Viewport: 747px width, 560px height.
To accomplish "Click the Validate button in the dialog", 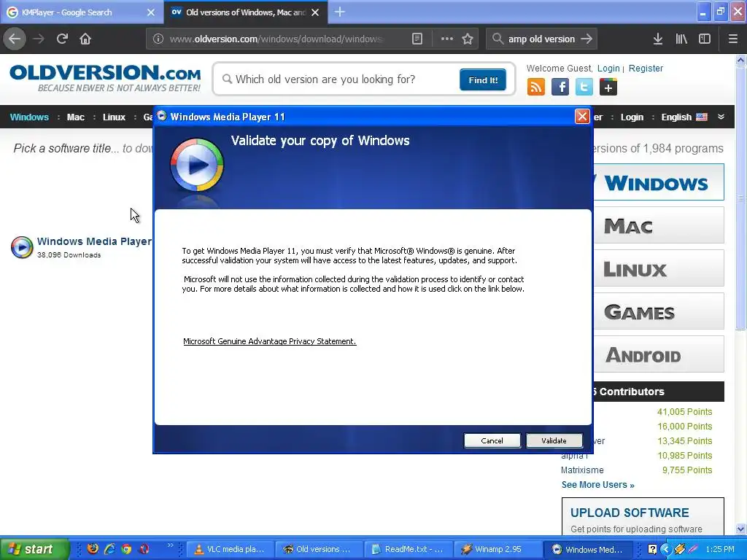I will click(x=554, y=440).
